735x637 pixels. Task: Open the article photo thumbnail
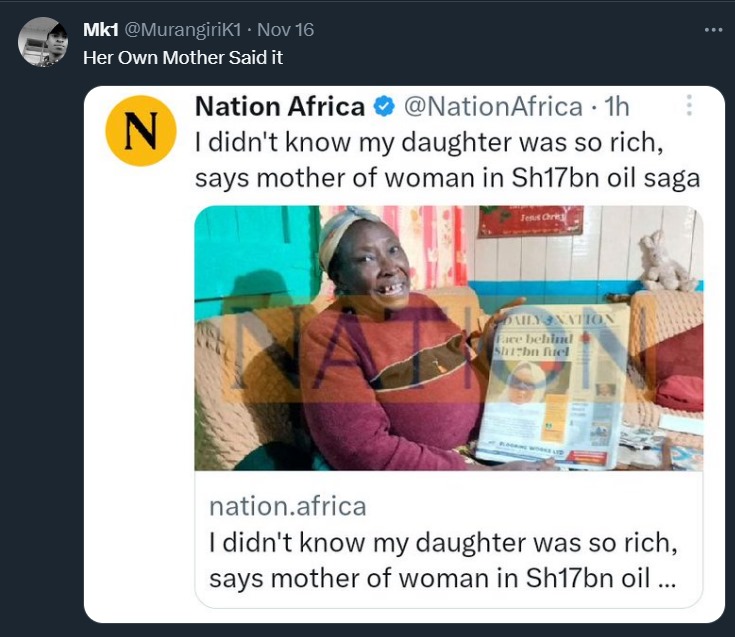(448, 337)
